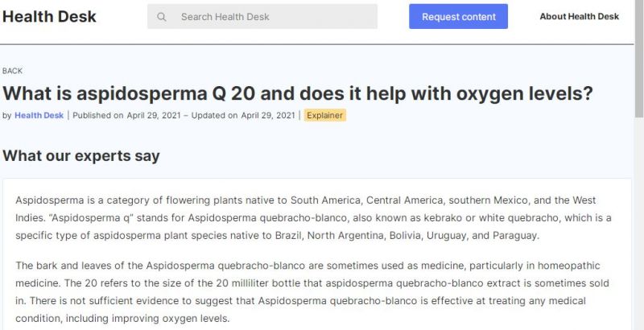The height and width of the screenshot is (330, 644).
Task: Go back via the BACK link
Action: (x=12, y=71)
